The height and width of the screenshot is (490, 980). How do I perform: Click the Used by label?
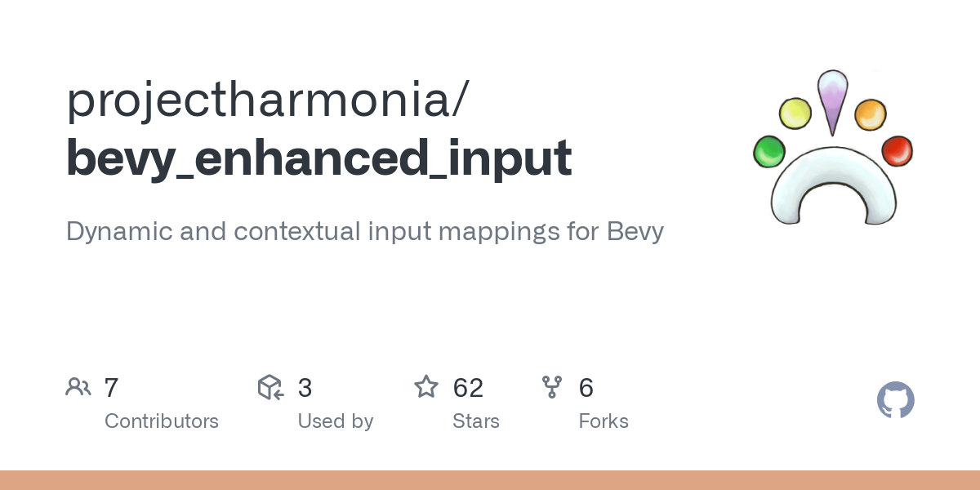click(336, 421)
